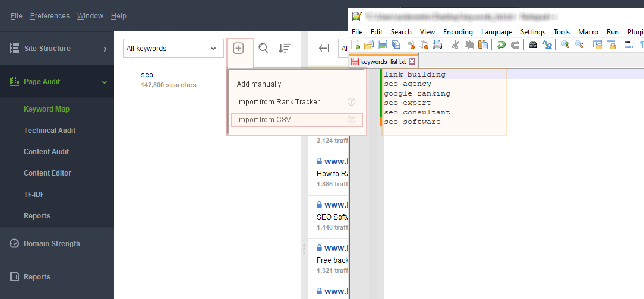
Task: Click Notepad++ New file icon
Action: pyautogui.click(x=356, y=44)
